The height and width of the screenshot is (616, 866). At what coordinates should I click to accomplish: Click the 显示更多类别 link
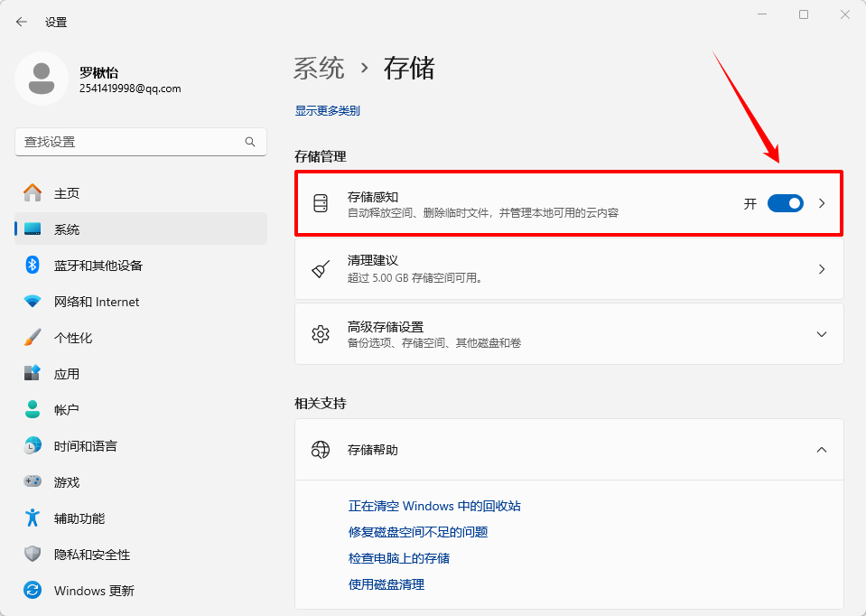click(x=328, y=110)
